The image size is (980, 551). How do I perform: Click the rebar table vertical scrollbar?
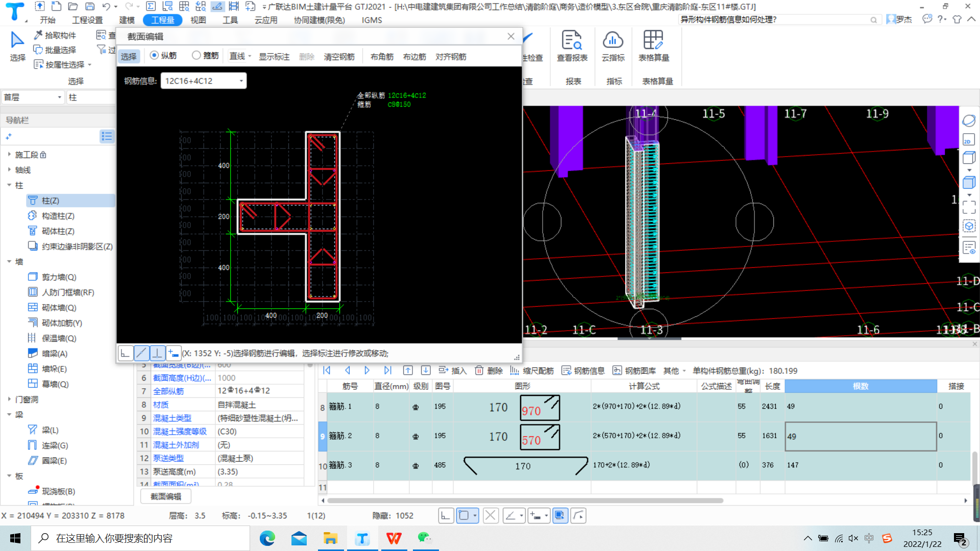pyautogui.click(x=975, y=469)
